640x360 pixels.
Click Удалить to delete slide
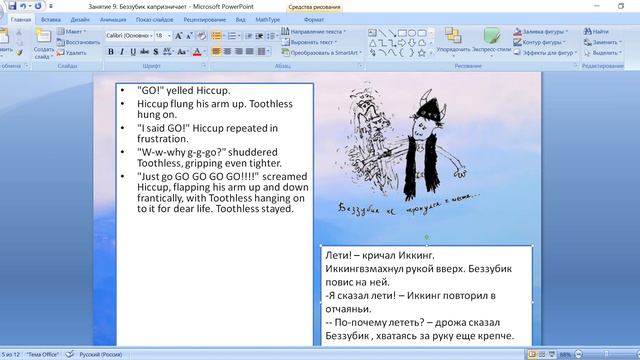tap(72, 53)
